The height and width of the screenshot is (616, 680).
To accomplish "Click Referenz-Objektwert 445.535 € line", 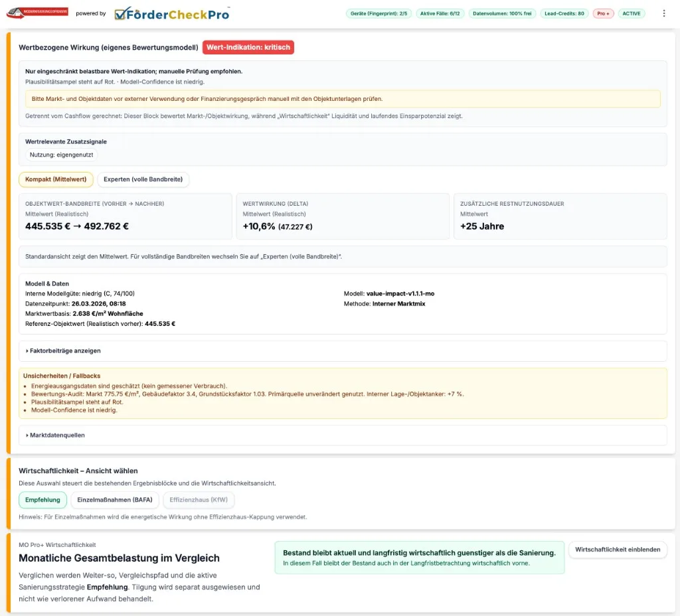I will [x=100, y=324].
